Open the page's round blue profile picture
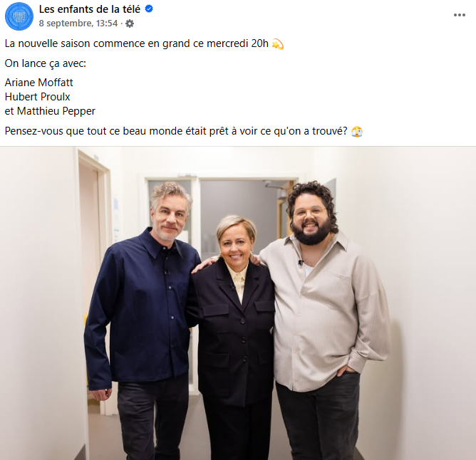 [19, 16]
